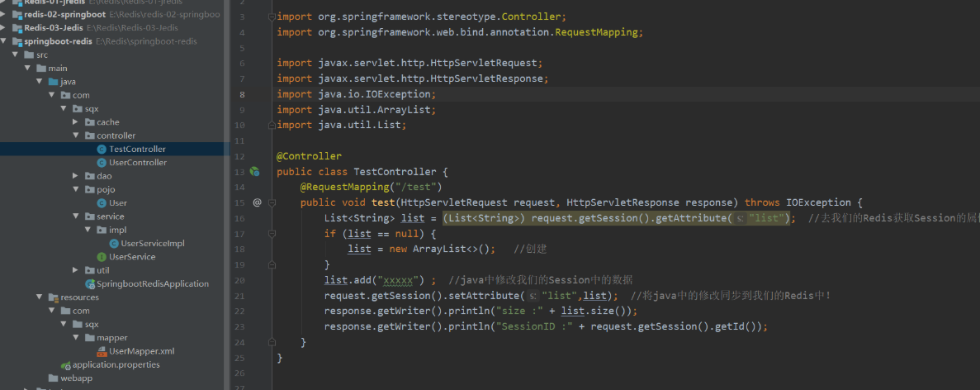Fold the import block at line 3

[272, 17]
